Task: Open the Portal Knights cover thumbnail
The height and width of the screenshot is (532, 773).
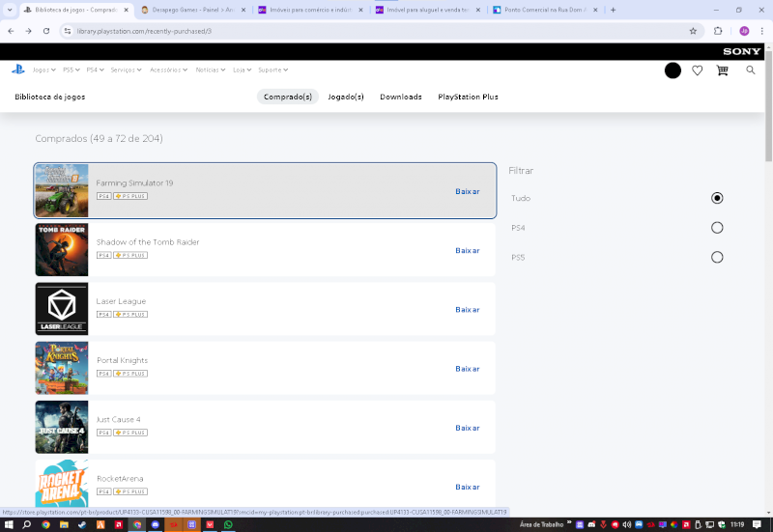Action: pos(62,368)
